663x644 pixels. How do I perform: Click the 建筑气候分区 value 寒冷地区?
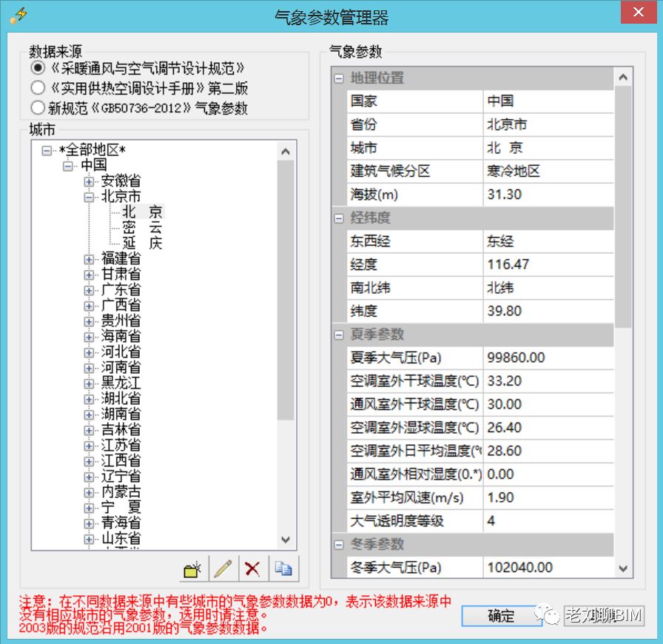point(548,172)
